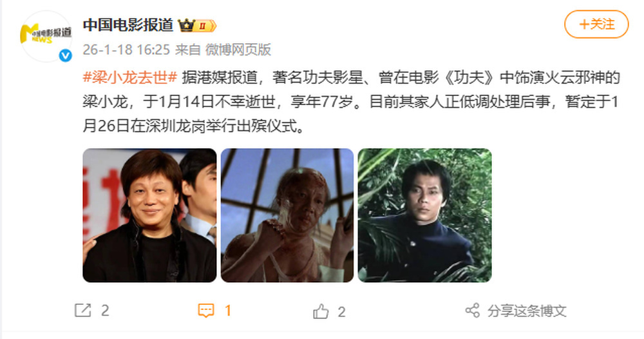View the photo of smiling man in black
The height and width of the screenshot is (339, 644).
point(149,215)
